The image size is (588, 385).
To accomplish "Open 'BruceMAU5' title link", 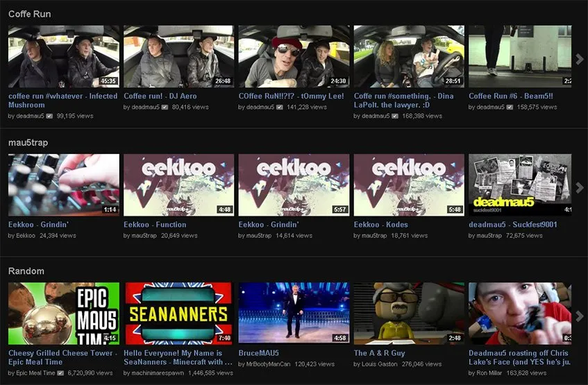I will [x=259, y=353].
